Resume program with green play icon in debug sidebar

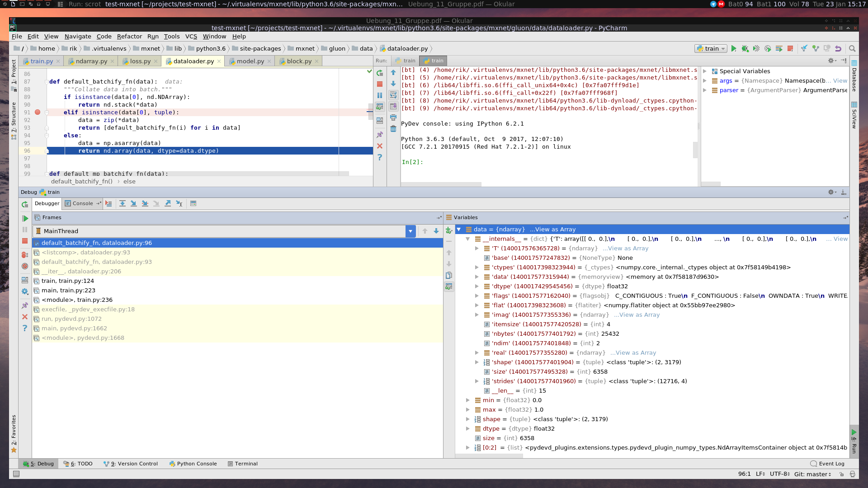click(x=26, y=218)
